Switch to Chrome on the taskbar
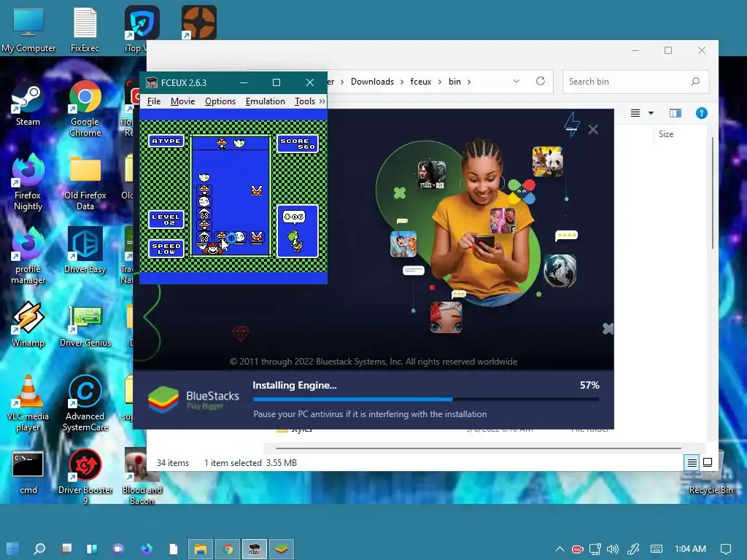Image resolution: width=747 pixels, height=560 pixels. (228, 549)
